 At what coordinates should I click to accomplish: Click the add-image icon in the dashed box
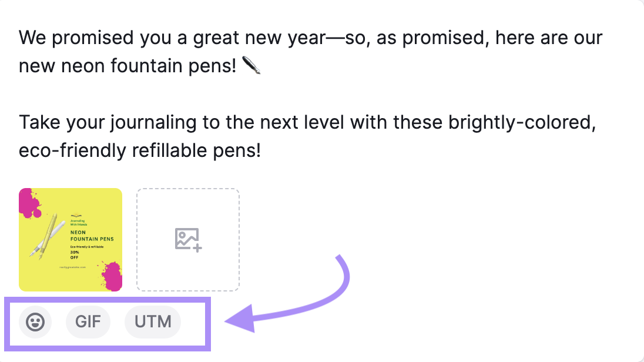188,239
